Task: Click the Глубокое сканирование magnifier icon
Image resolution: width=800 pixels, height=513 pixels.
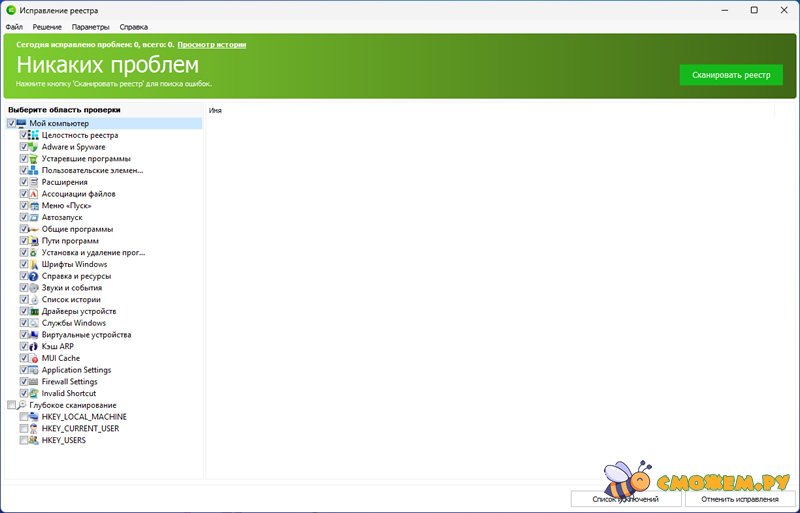Action: tap(21, 405)
